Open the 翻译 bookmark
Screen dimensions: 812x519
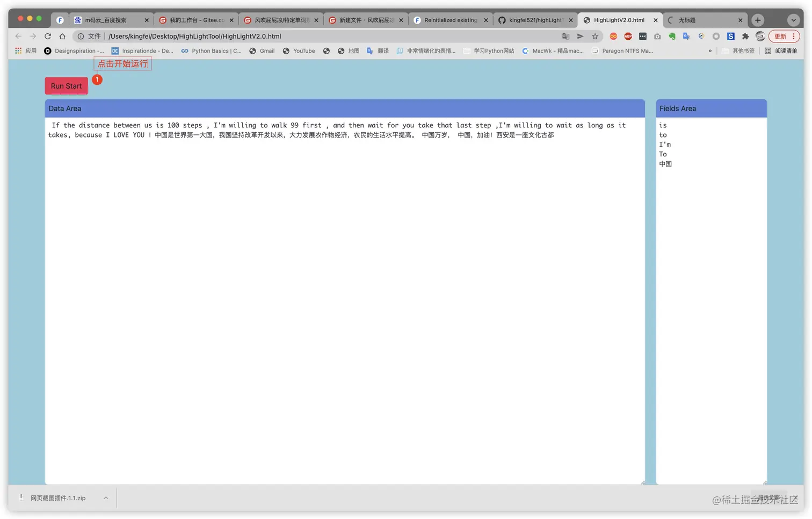point(378,51)
